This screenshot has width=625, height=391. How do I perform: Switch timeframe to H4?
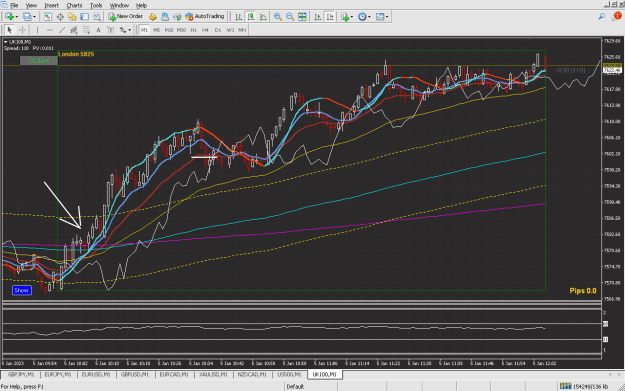coord(205,30)
